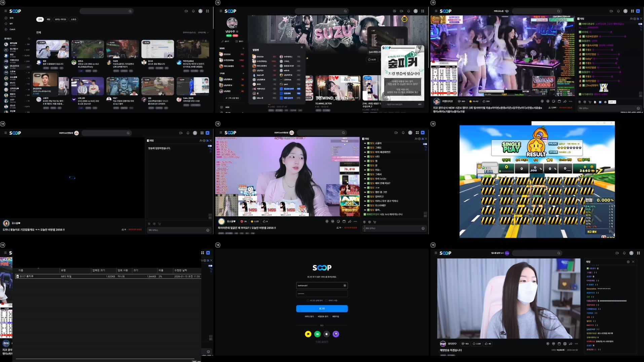Click the yellow Kakao social login icon
Viewport: 644px width, 362px height.
click(x=308, y=334)
